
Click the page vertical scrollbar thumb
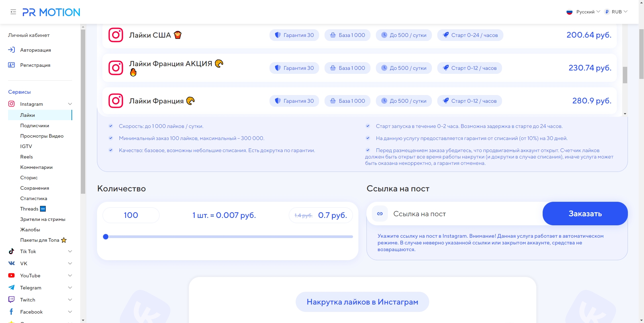641,54
